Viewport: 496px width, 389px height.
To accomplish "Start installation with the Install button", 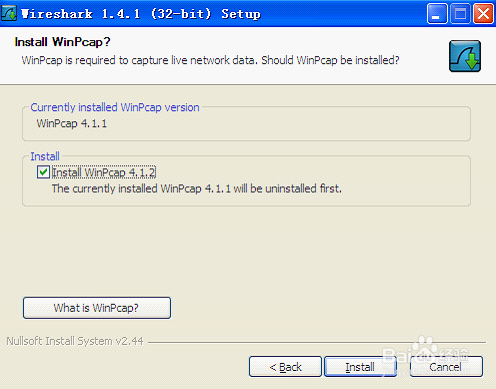I will click(360, 367).
